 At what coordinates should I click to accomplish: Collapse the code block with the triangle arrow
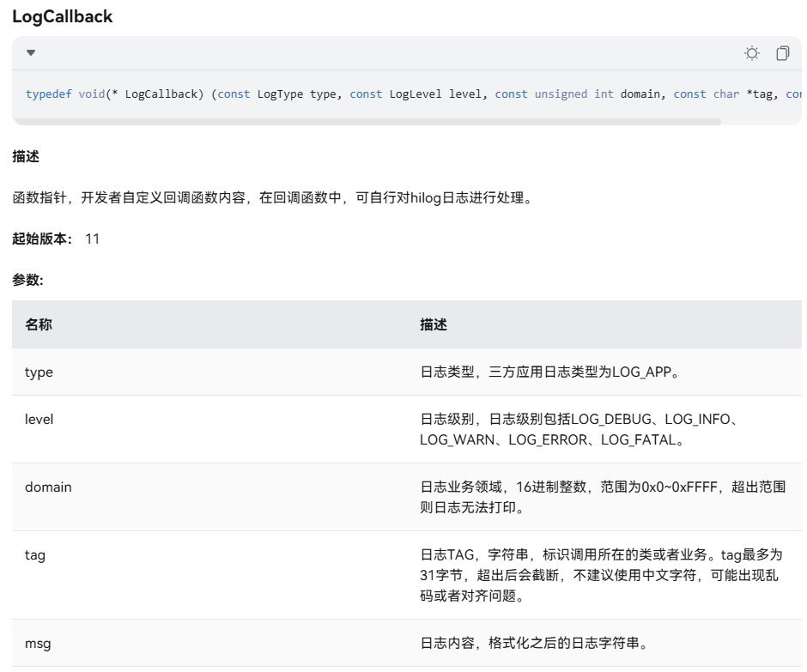(x=31, y=53)
